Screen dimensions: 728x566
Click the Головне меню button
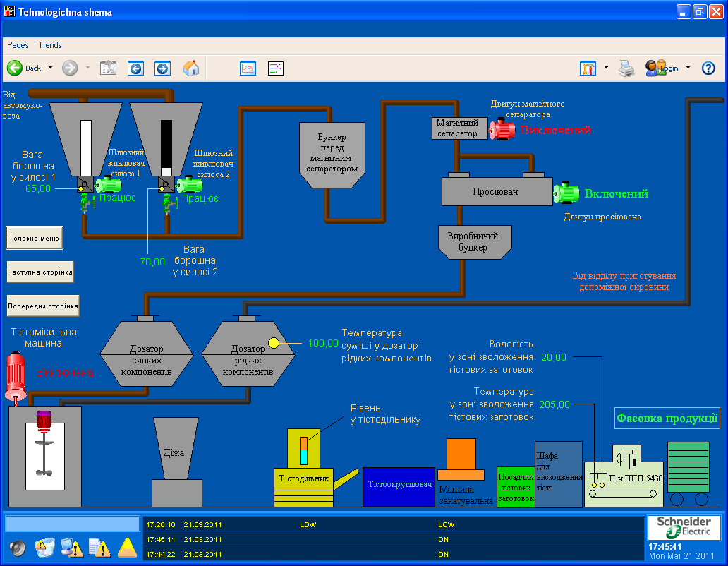(35, 239)
